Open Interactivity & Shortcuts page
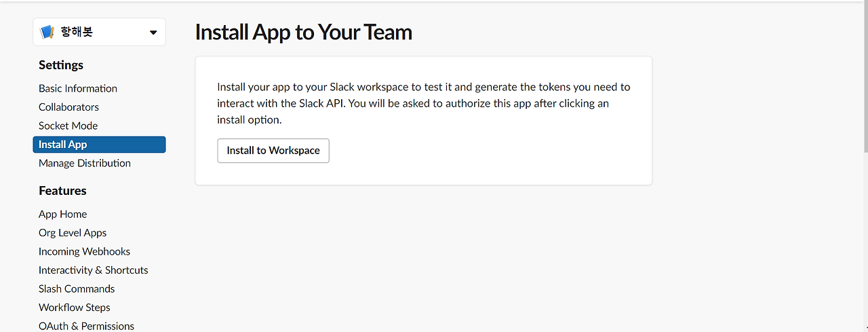This screenshot has height=332, width=868. pos(93,270)
